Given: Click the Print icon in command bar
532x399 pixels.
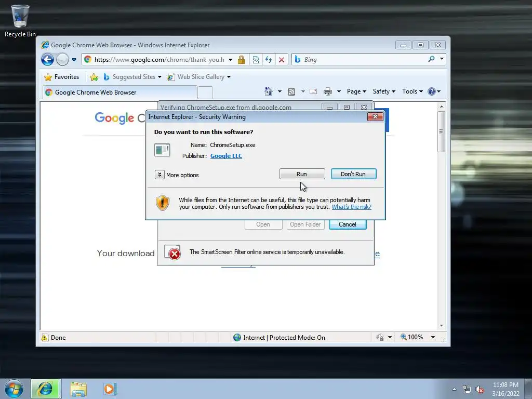Looking at the screenshot, I should click(328, 91).
